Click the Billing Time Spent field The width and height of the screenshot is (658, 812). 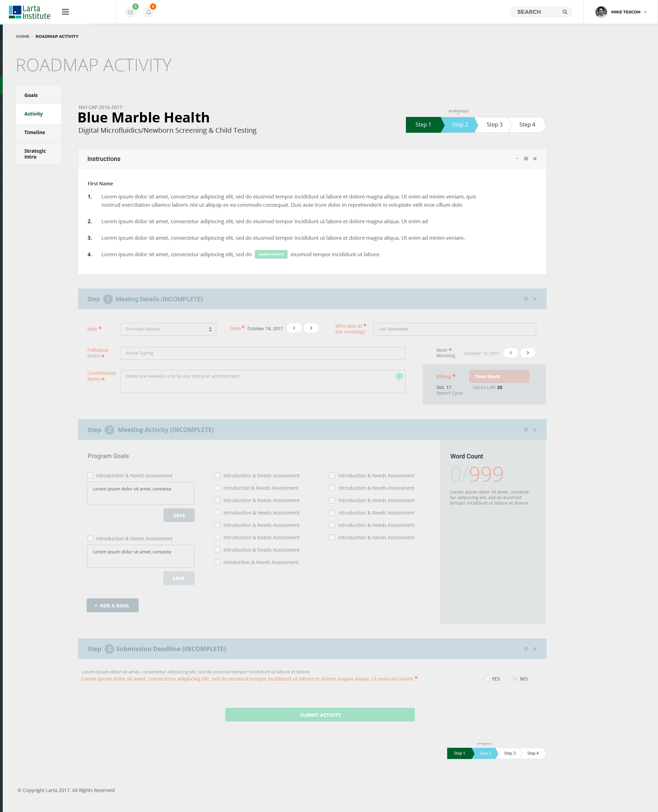coord(499,376)
